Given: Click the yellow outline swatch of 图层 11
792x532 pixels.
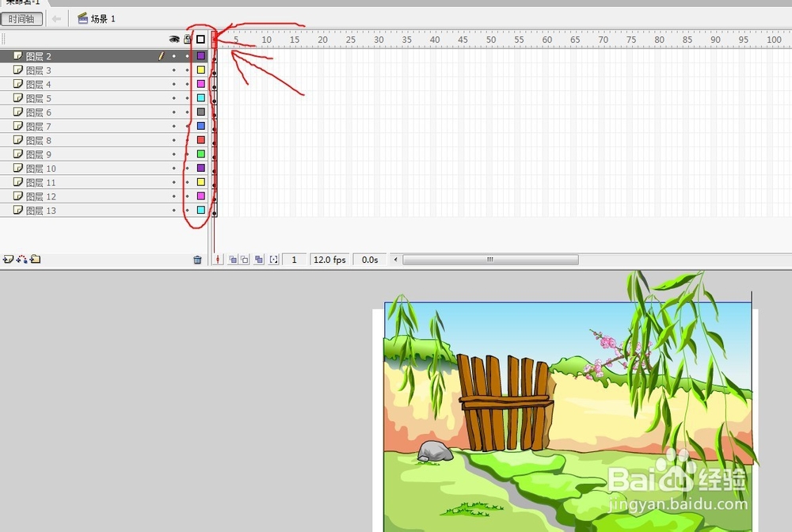Looking at the screenshot, I should 201,182.
